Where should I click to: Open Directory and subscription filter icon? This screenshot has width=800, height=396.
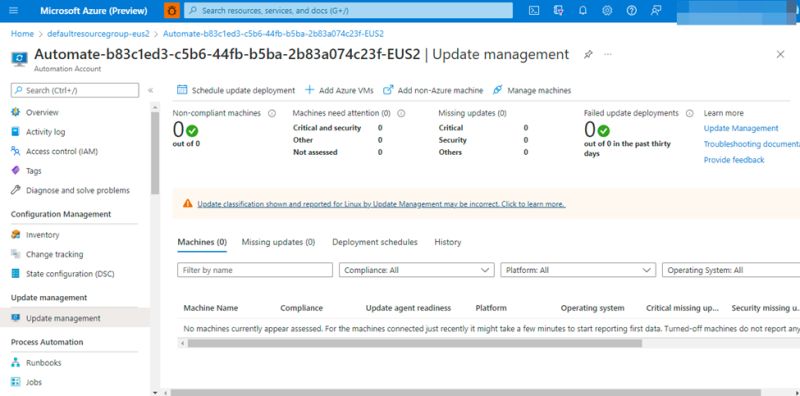tap(558, 11)
